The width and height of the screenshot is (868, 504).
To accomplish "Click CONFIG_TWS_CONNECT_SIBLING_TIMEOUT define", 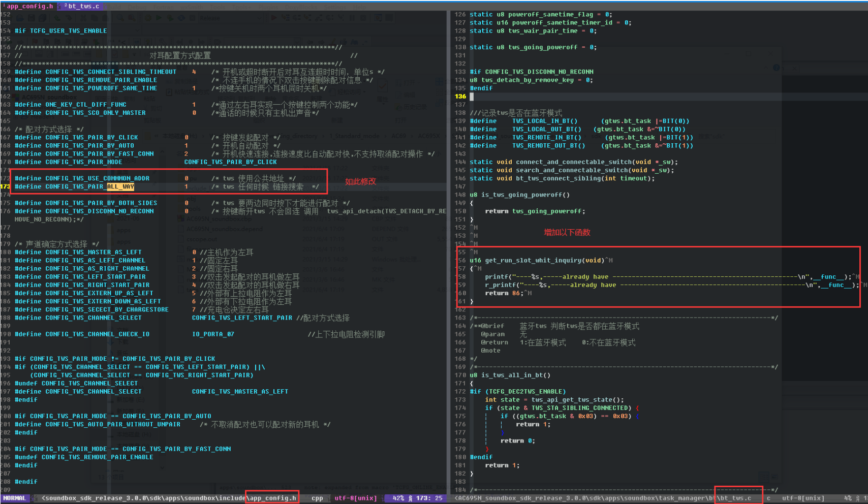I will point(111,72).
